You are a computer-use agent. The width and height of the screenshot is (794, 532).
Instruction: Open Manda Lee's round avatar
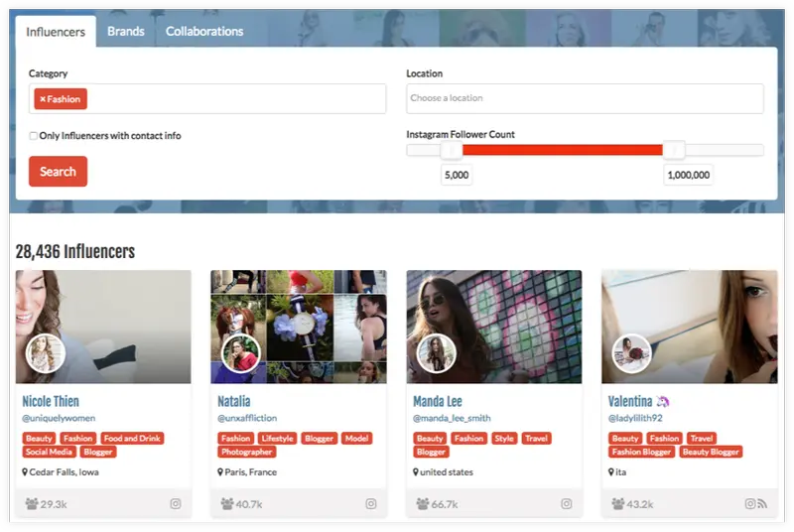[437, 353]
